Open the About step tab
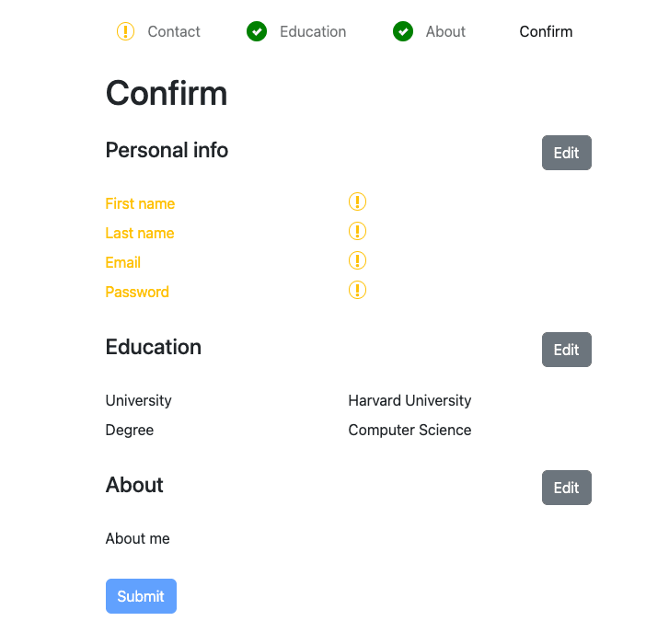 (445, 31)
